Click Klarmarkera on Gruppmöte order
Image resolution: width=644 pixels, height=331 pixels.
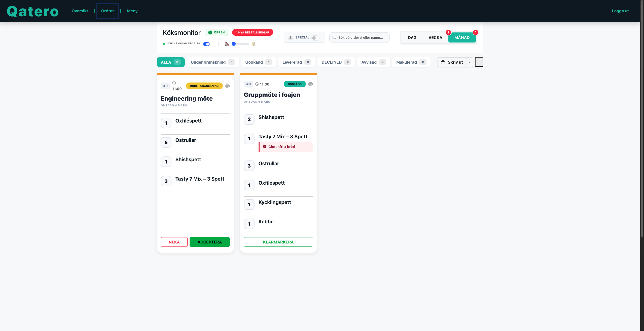[278, 242]
